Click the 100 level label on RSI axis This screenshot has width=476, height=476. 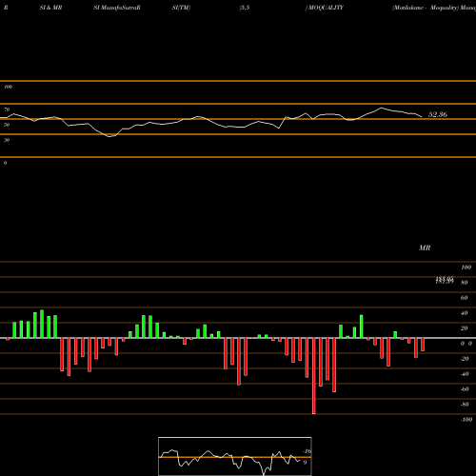[x=8, y=87]
